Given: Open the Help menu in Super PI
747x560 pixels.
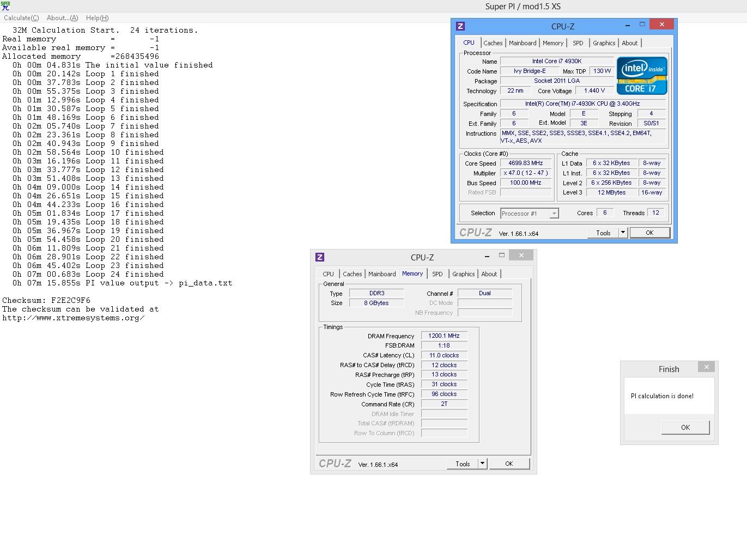Looking at the screenshot, I should coord(98,18).
